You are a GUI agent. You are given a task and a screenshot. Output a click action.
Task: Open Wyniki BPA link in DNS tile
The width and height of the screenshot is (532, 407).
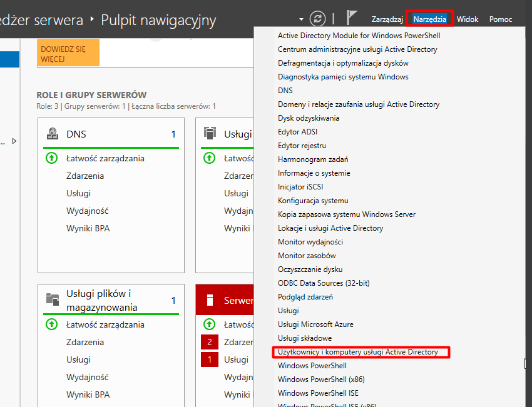(x=88, y=228)
